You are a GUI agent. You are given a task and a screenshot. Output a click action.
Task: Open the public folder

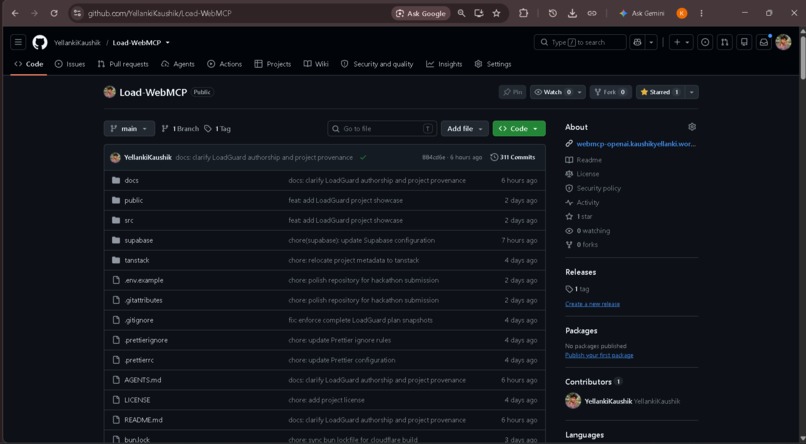134,200
